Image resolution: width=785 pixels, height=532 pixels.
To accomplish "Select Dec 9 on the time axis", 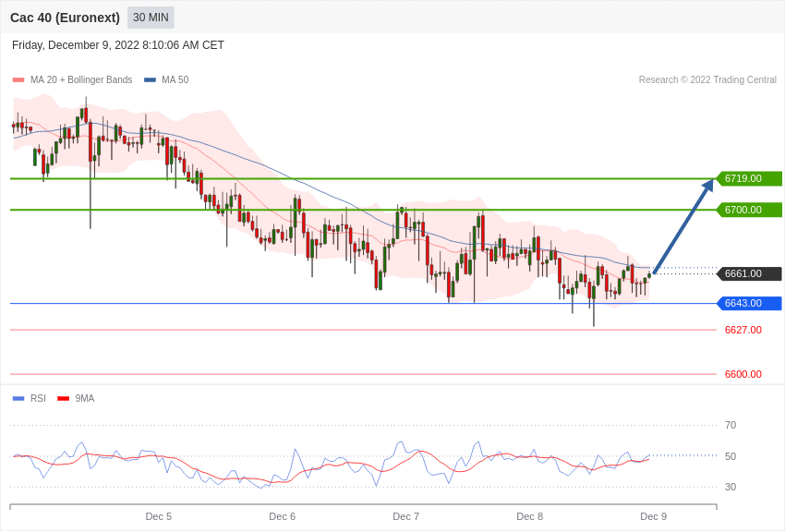I will 653,516.
